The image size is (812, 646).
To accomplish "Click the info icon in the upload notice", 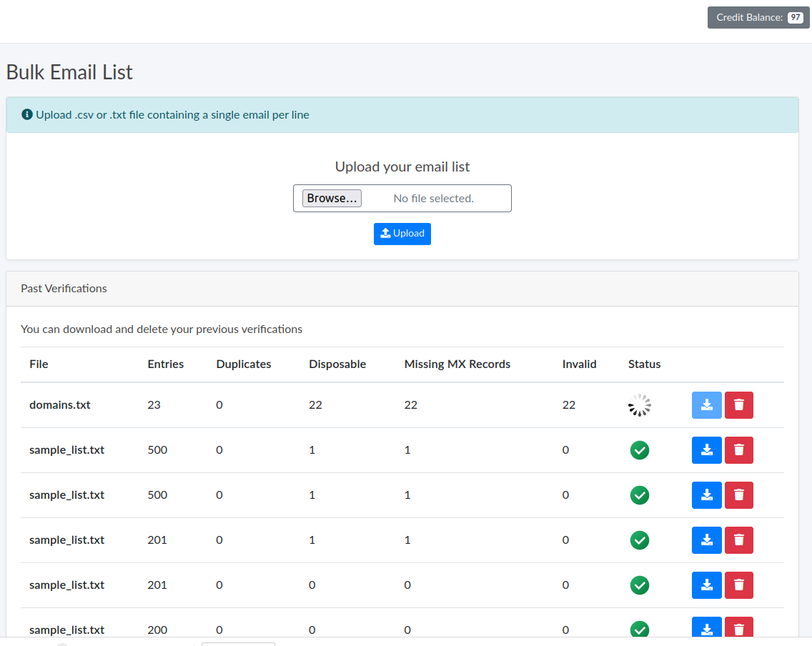I will point(27,114).
